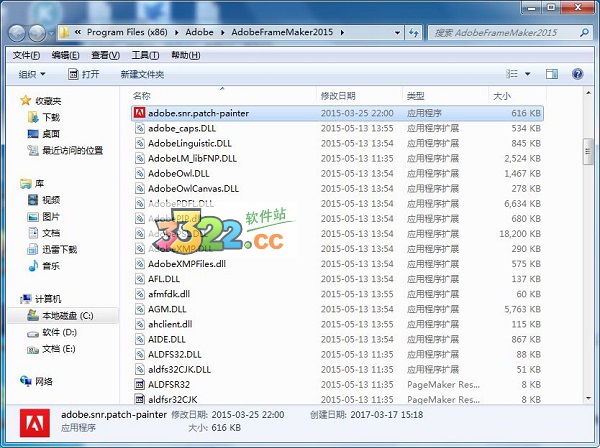Open the 编辑(E) menu
The width and height of the screenshot is (600, 448).
65,55
